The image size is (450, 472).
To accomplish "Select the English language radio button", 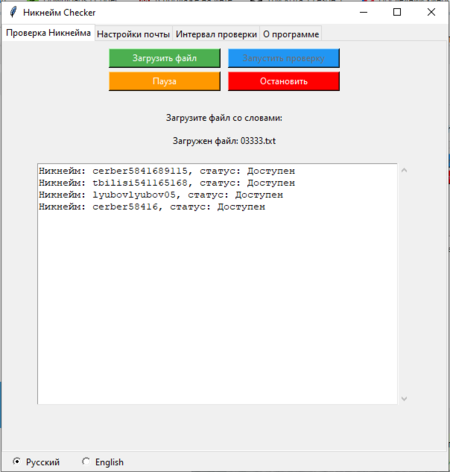I will point(86,461).
